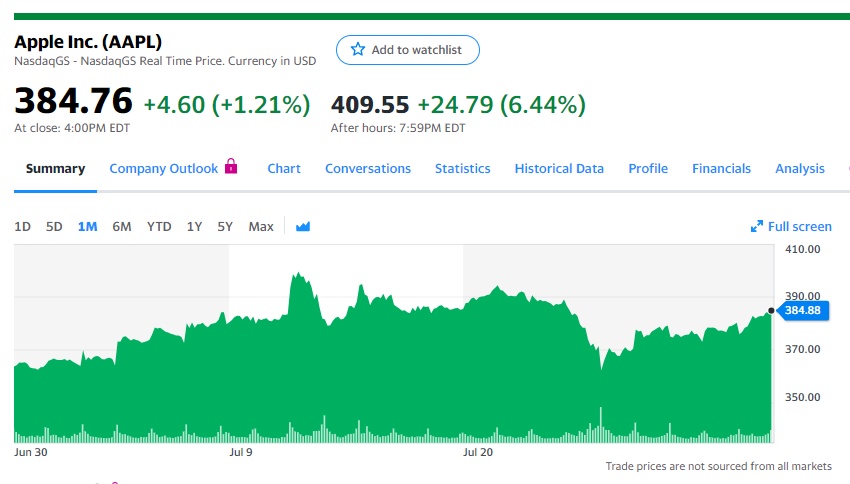The image size is (850, 484).
Task: Select the YTD chart range
Action: 159,227
